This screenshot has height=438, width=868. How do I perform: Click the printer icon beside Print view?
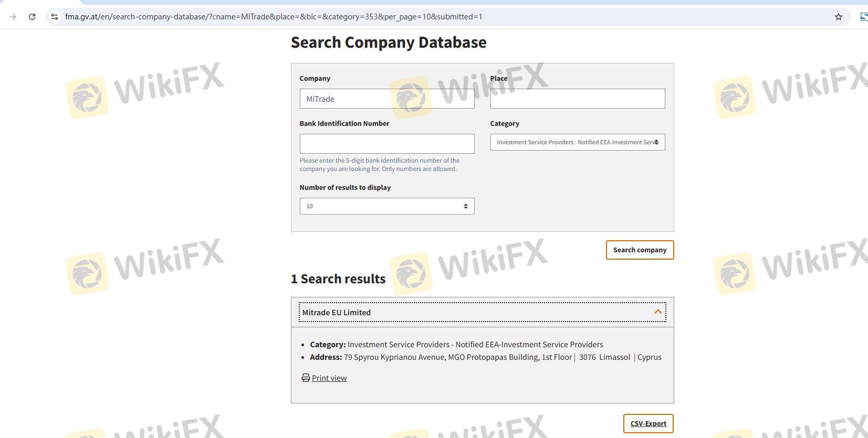click(306, 378)
